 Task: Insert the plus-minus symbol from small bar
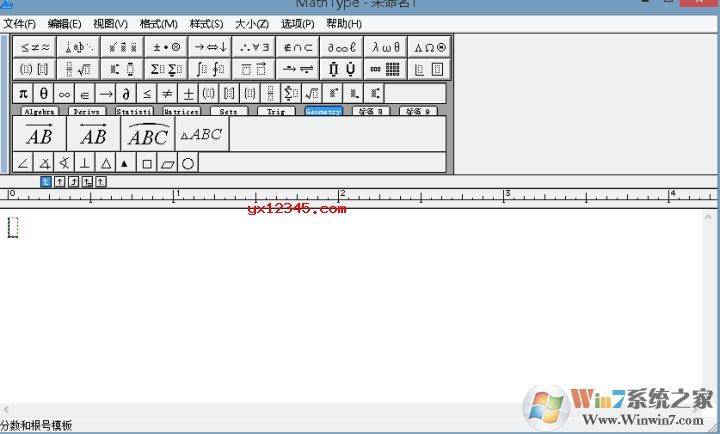pyautogui.click(x=188, y=94)
